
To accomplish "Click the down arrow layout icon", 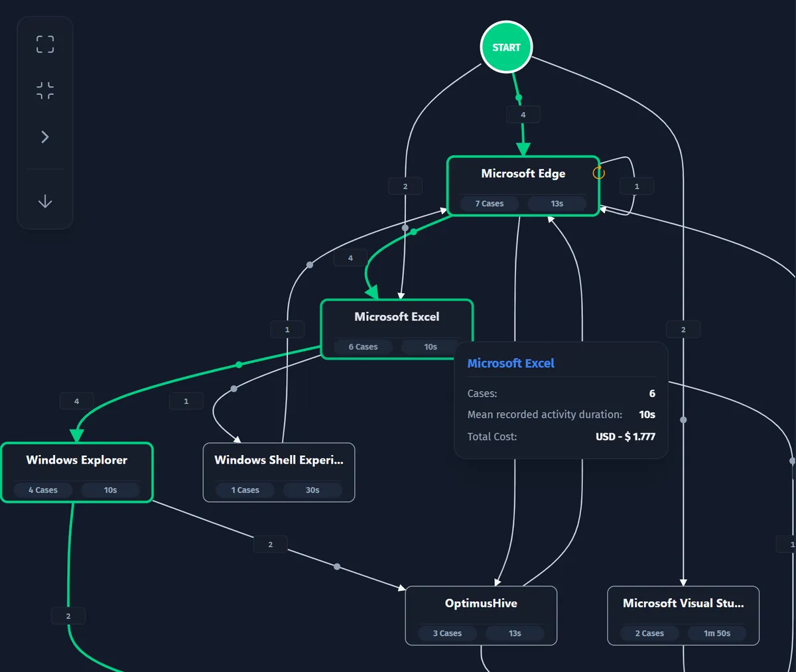I will [45, 202].
